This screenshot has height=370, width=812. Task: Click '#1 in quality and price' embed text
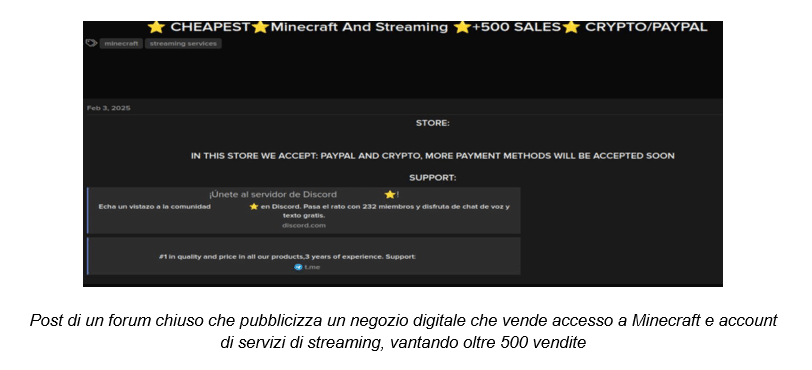coord(287,257)
